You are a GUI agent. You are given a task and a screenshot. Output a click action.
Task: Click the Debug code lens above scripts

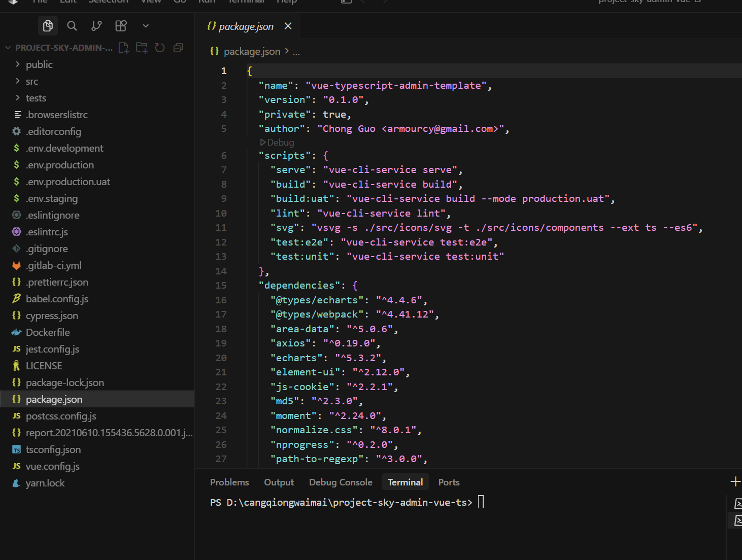click(x=277, y=143)
